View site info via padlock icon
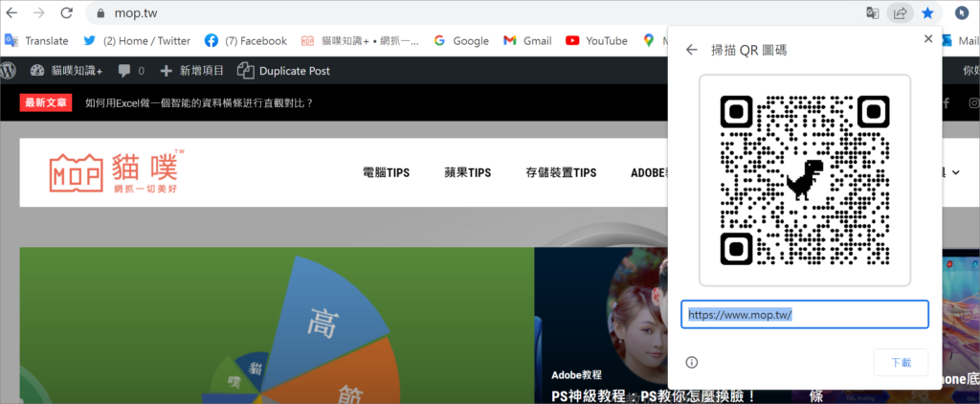This screenshot has width=980, height=404. pyautogui.click(x=99, y=13)
